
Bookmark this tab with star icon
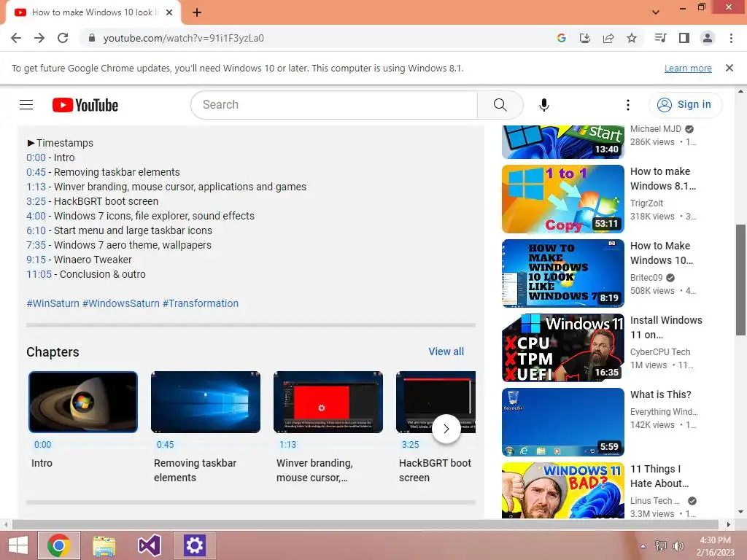[x=632, y=38]
